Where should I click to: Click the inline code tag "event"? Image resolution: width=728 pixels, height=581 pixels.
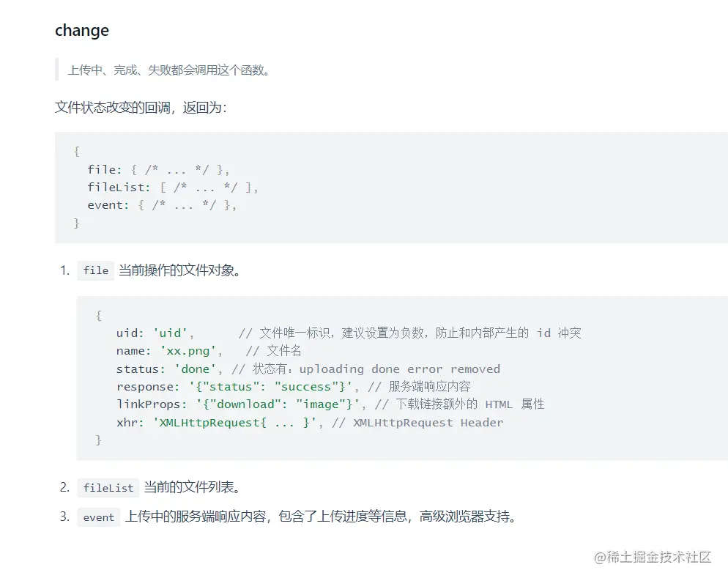(x=98, y=517)
